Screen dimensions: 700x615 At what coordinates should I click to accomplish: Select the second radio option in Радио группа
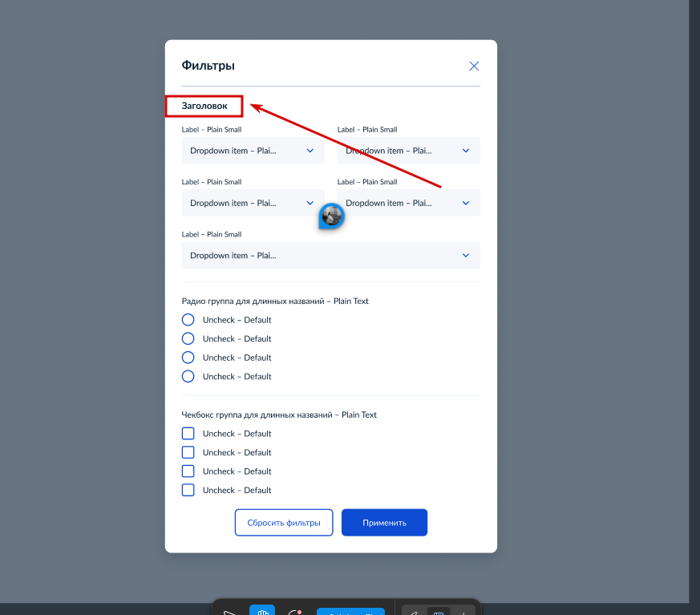pyautogui.click(x=188, y=338)
